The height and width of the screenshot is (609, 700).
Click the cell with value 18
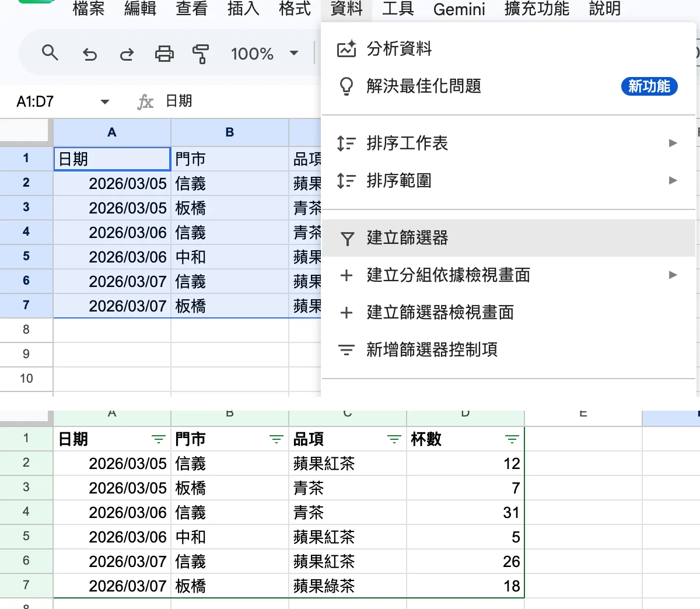tap(466, 586)
